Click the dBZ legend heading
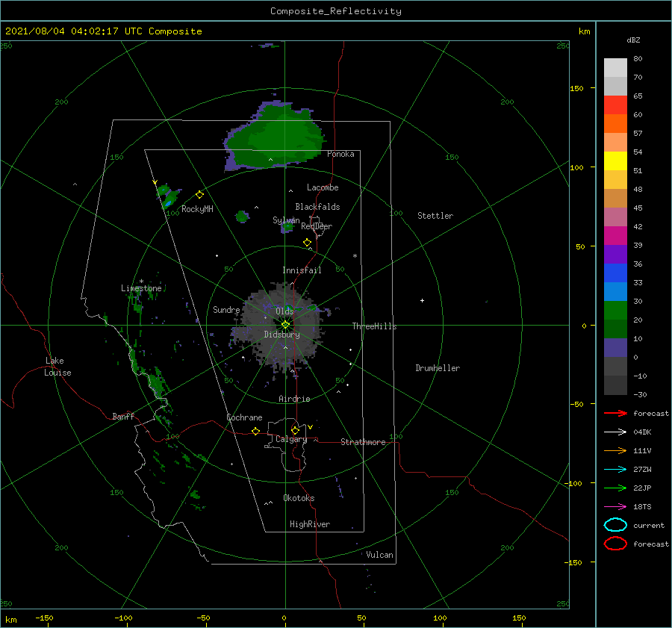Viewport: 672px width, 628px height. pyautogui.click(x=633, y=40)
